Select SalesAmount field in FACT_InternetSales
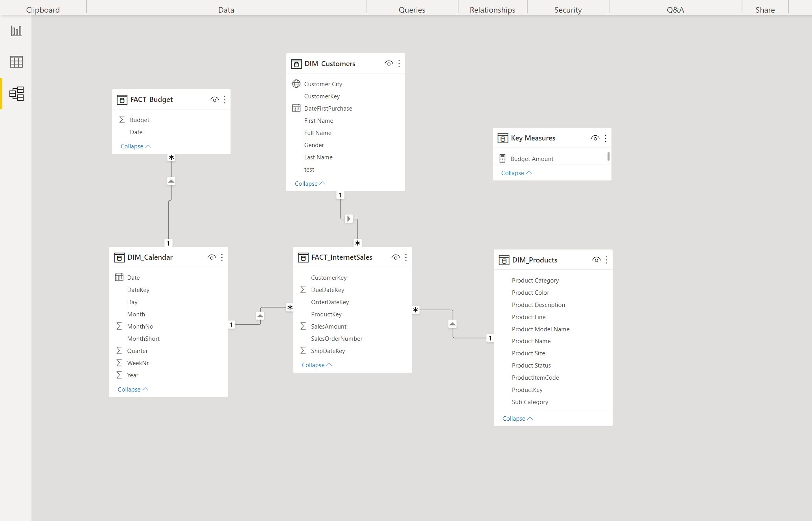Image resolution: width=812 pixels, height=521 pixels. coord(328,327)
